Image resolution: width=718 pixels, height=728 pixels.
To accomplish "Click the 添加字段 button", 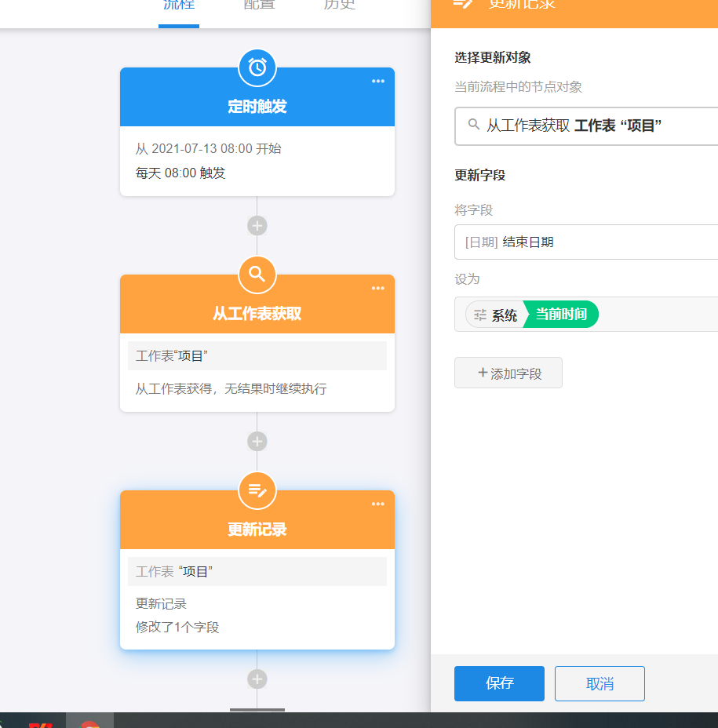I will (x=508, y=373).
